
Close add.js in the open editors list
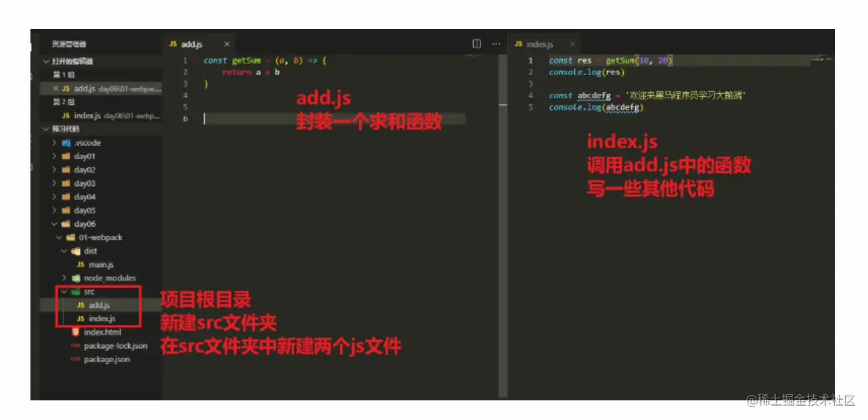click(x=56, y=89)
